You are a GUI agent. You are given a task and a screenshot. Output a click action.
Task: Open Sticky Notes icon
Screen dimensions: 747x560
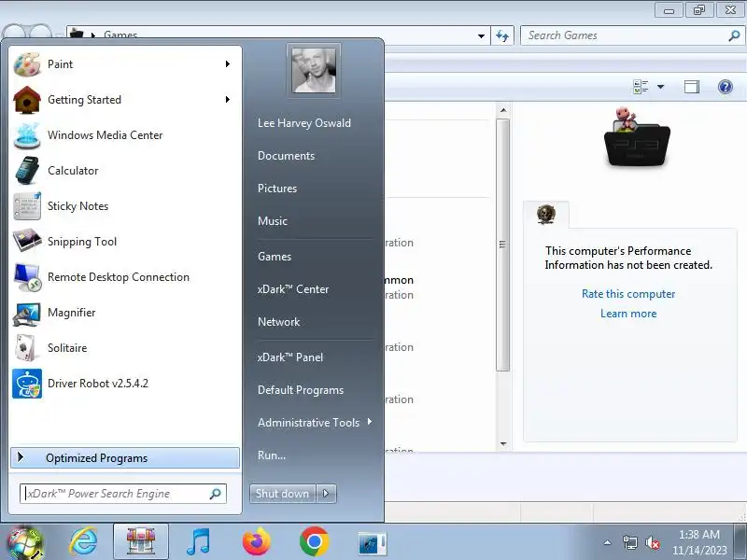(x=27, y=206)
